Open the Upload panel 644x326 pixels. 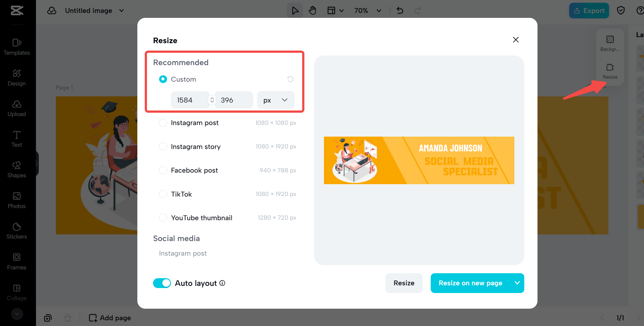pos(17,108)
